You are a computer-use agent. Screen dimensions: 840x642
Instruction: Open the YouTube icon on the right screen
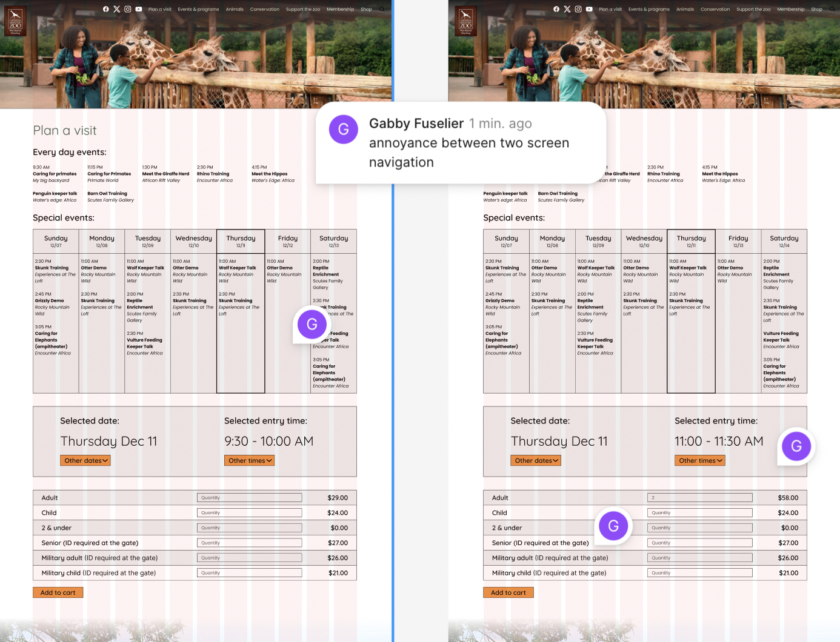click(x=588, y=9)
